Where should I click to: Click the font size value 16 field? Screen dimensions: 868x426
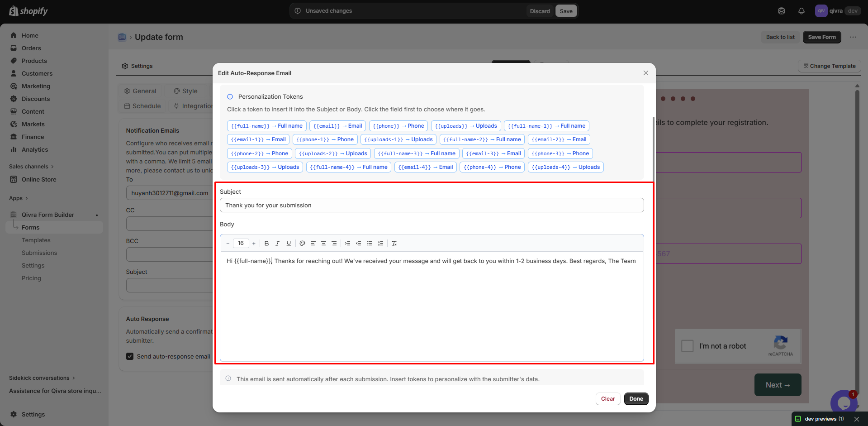(x=241, y=243)
